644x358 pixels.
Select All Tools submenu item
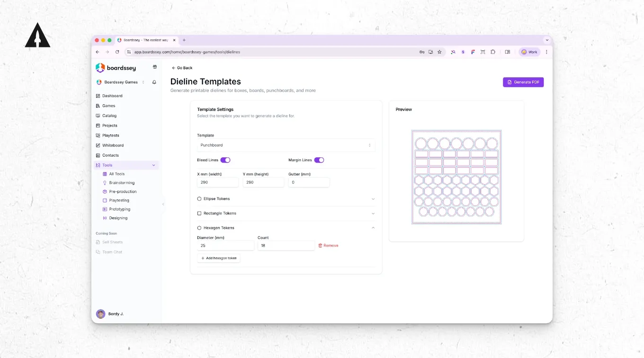[117, 174]
